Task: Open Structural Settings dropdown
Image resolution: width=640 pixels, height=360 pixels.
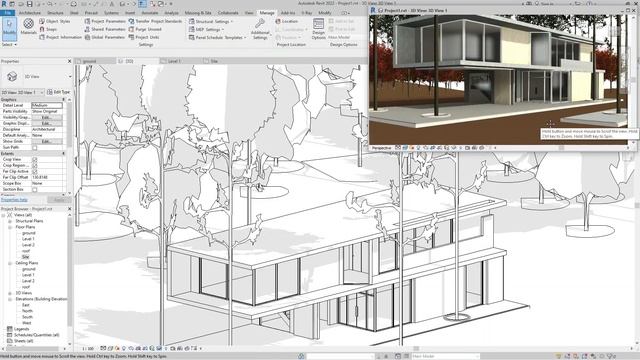Action: (x=211, y=21)
